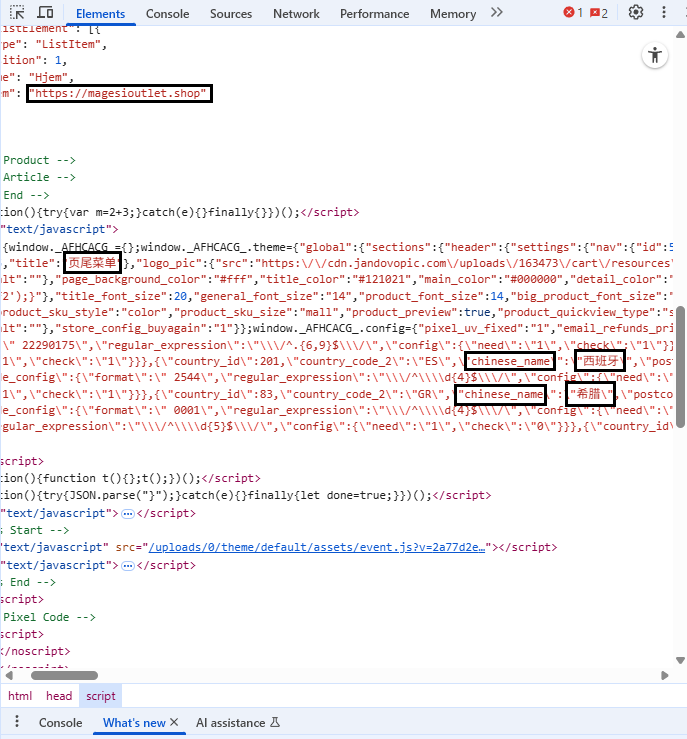The width and height of the screenshot is (687, 739).
Task: Click the 西班牙 chinese_name value
Action: tap(600, 361)
